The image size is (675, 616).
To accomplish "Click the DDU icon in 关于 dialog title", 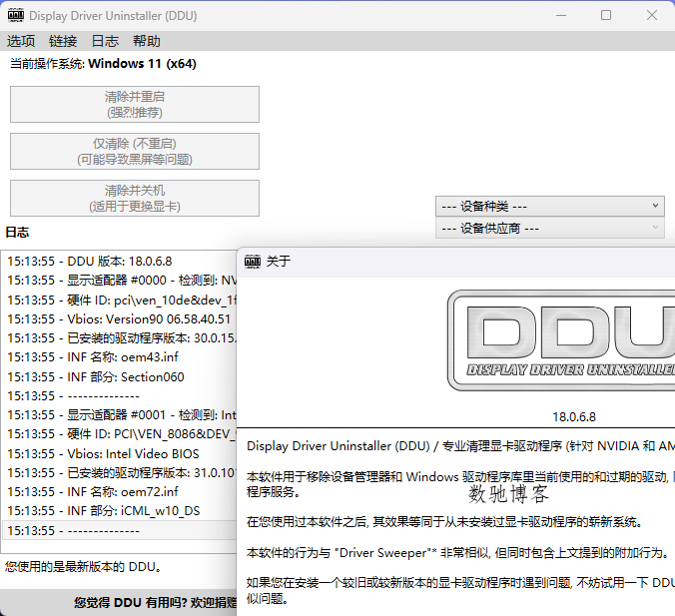I will [x=253, y=261].
